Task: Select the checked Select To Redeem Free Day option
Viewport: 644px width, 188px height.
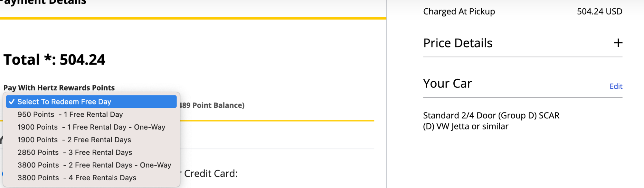Action: tap(91, 102)
